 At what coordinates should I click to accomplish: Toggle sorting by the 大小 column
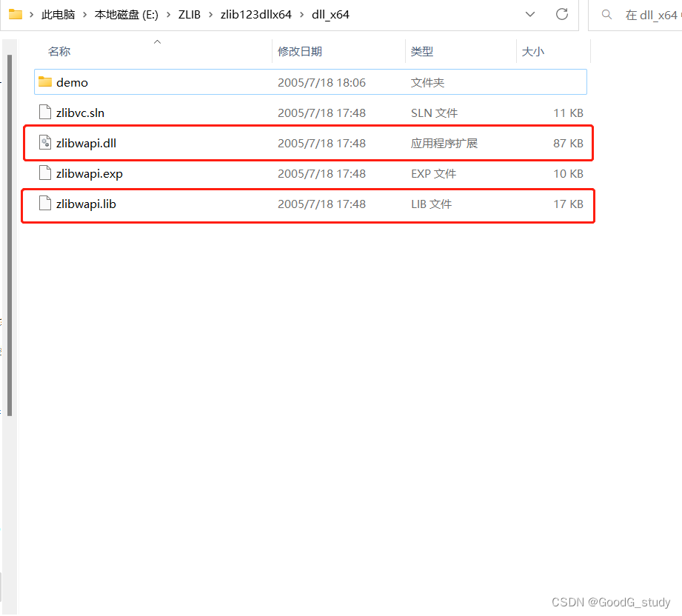pyautogui.click(x=533, y=51)
